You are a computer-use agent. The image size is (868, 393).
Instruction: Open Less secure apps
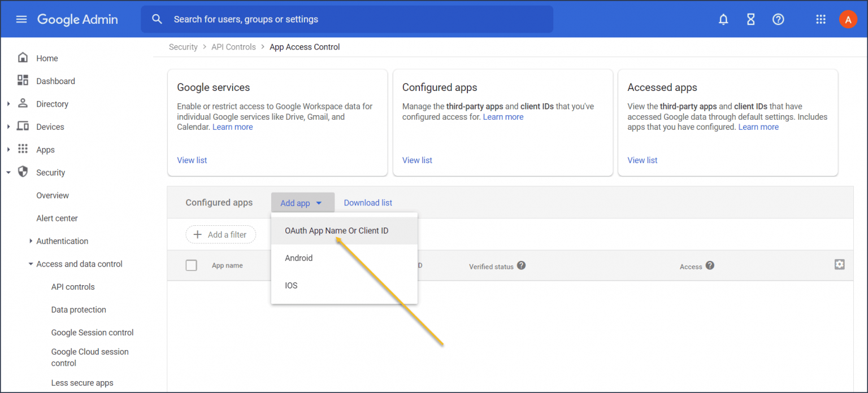(x=82, y=383)
